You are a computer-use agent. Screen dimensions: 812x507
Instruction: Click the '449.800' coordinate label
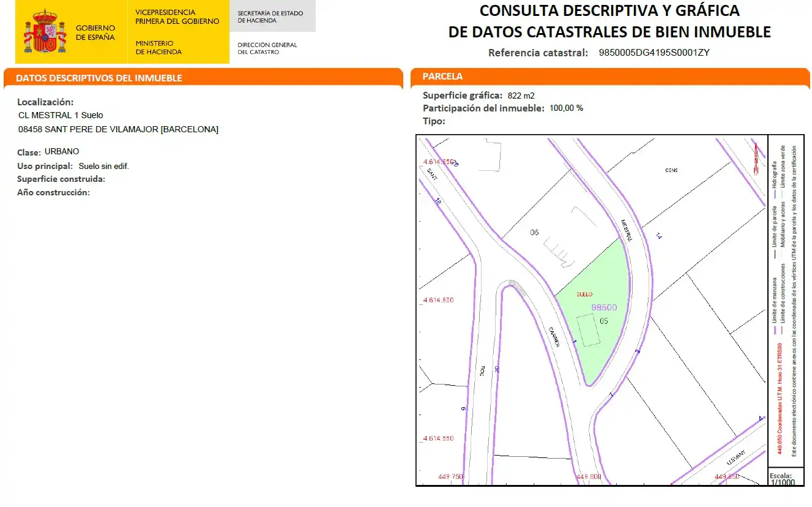coord(589,476)
